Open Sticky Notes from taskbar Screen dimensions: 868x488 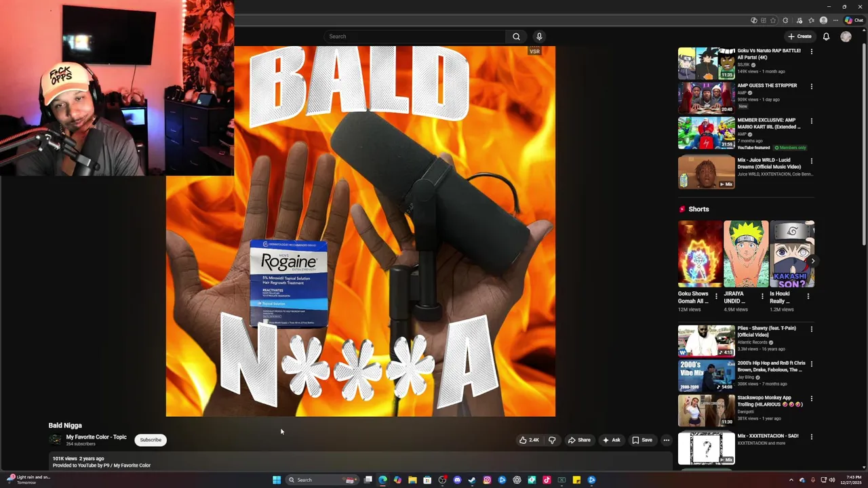576,480
